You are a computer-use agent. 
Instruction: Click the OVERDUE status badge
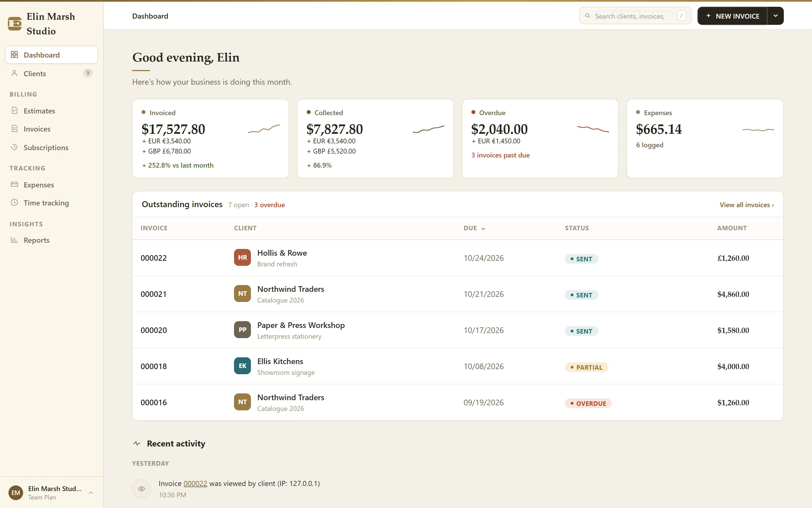pos(588,403)
